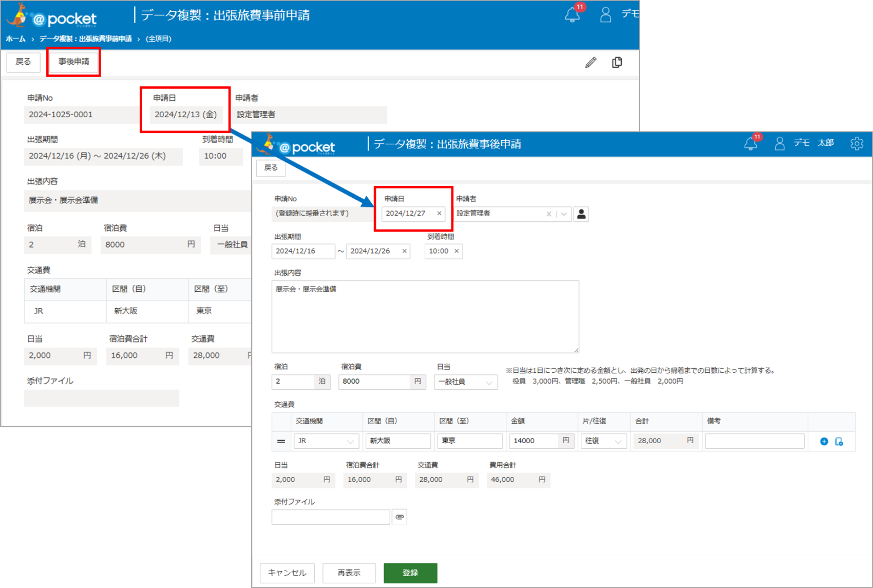873x588 pixels.
Task: Click the 添付ファイル input in 事後申請 form
Action: [331, 517]
